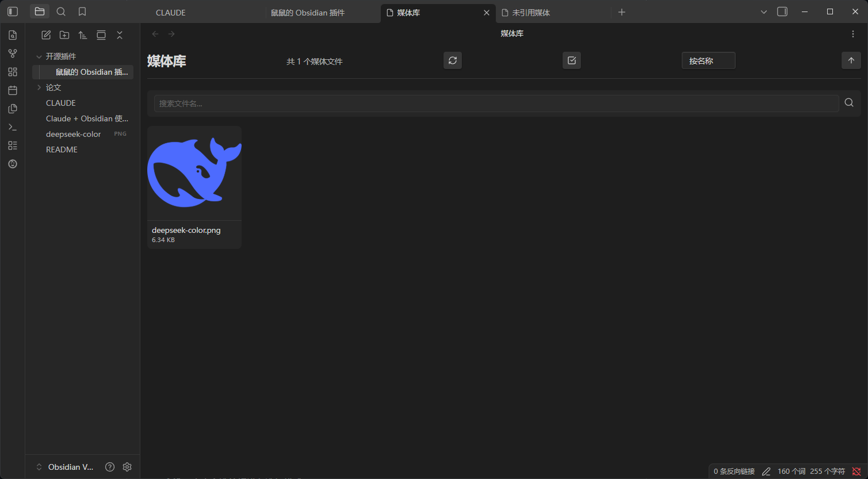Switch to the CLAUDE tab
Image resolution: width=868 pixels, height=479 pixels.
click(171, 13)
